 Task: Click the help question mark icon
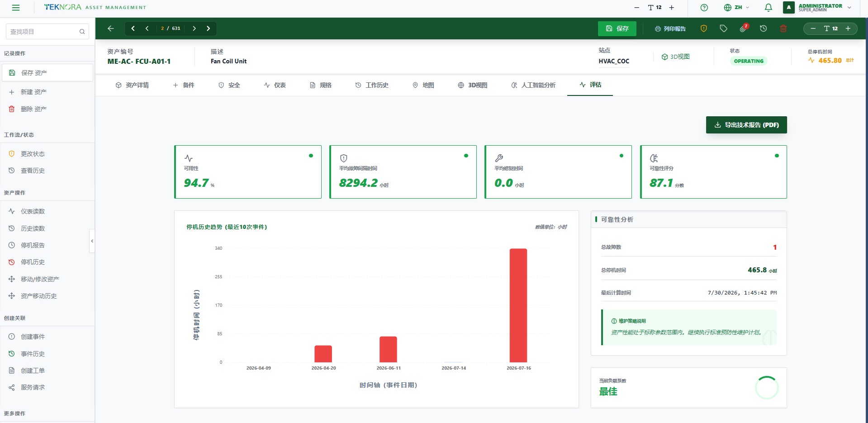click(704, 7)
